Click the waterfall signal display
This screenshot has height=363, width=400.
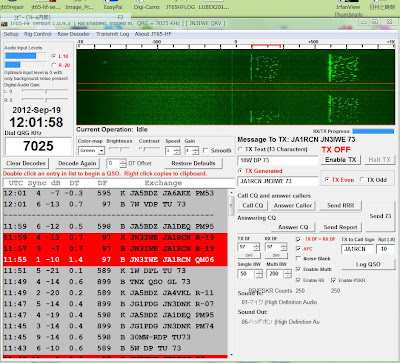click(236, 87)
